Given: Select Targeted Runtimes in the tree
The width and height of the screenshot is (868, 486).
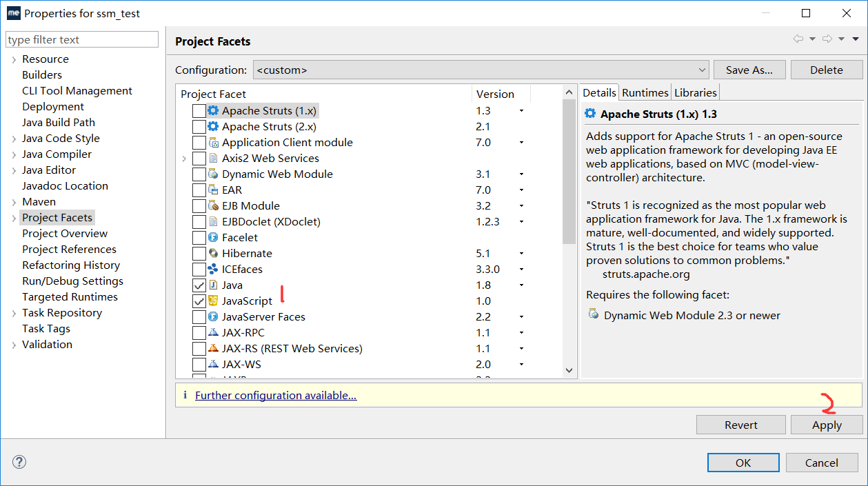Looking at the screenshot, I should [70, 296].
